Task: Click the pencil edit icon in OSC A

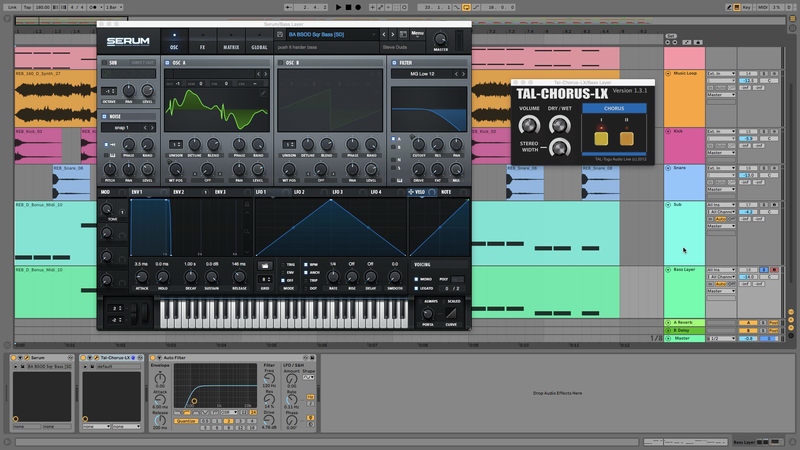Action: (x=263, y=93)
